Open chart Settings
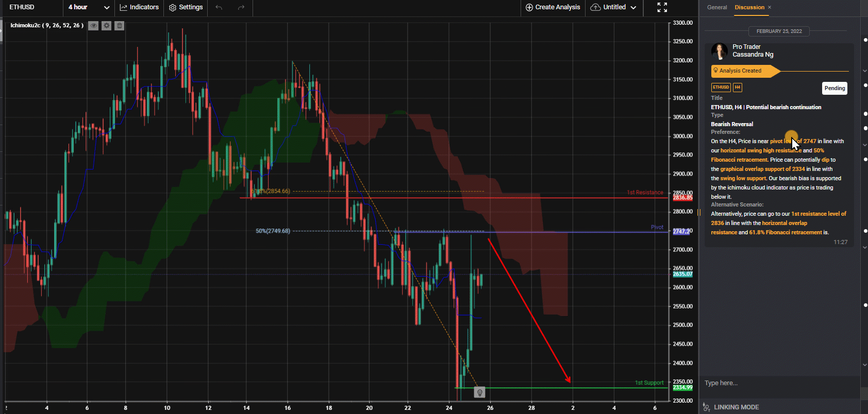868x414 pixels. click(186, 7)
